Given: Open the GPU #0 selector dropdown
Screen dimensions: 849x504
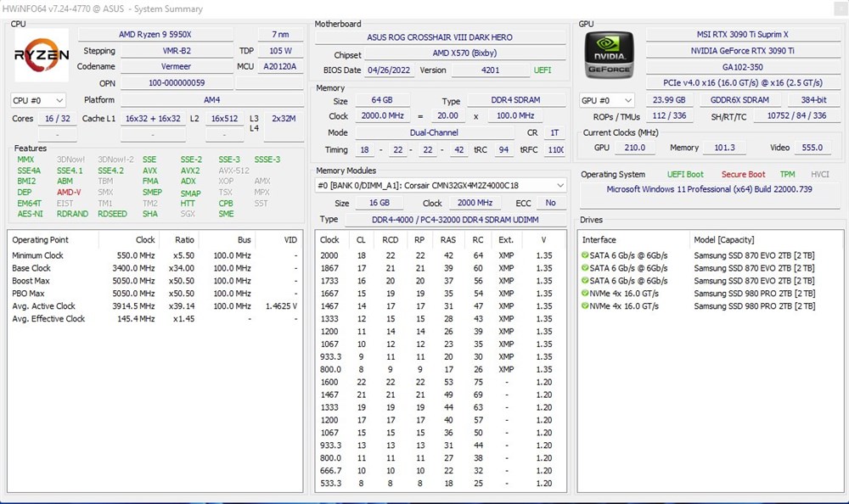Looking at the screenshot, I should point(607,100).
